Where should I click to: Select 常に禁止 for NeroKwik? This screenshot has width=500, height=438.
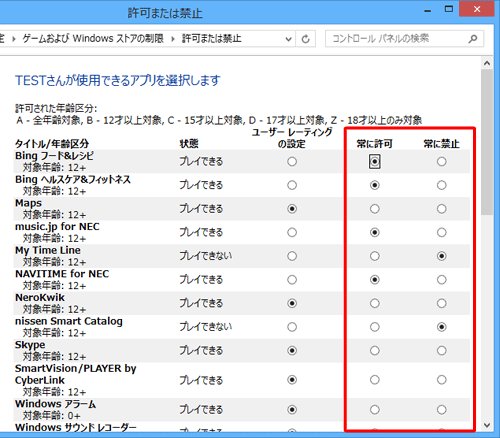(442, 303)
